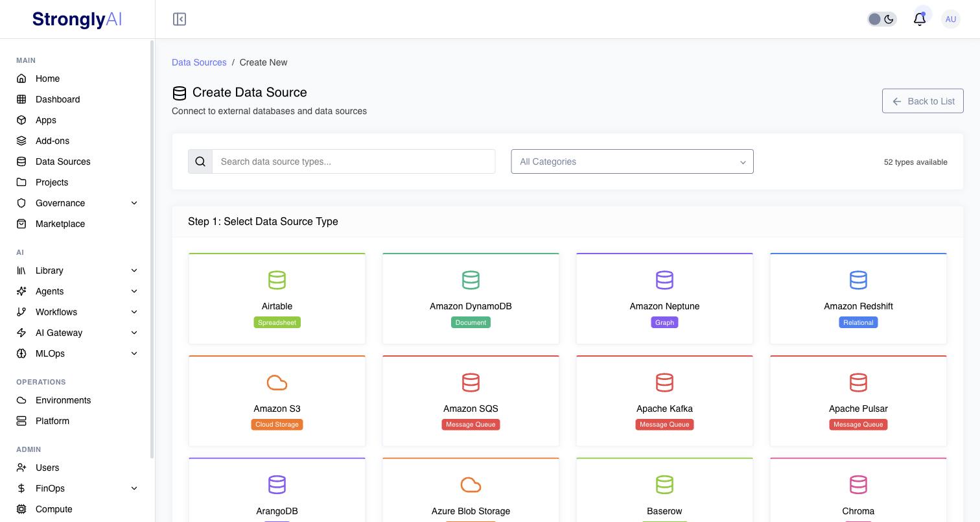Screen dimensions: 980x522
Task: Click the Back to List button
Action: (x=922, y=101)
